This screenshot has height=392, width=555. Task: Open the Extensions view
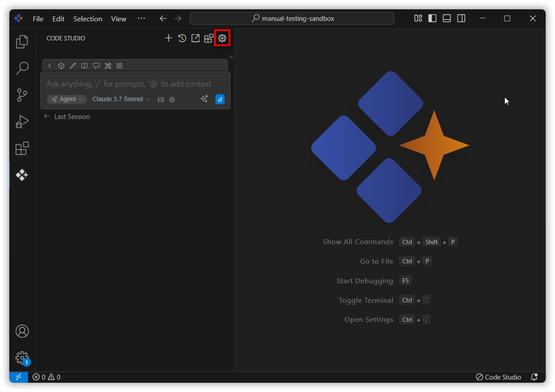pyautogui.click(x=22, y=148)
